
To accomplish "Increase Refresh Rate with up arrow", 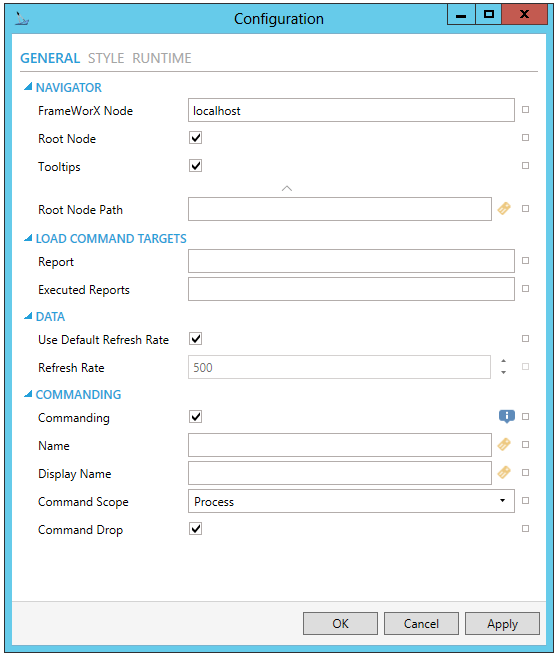I will (x=504, y=361).
